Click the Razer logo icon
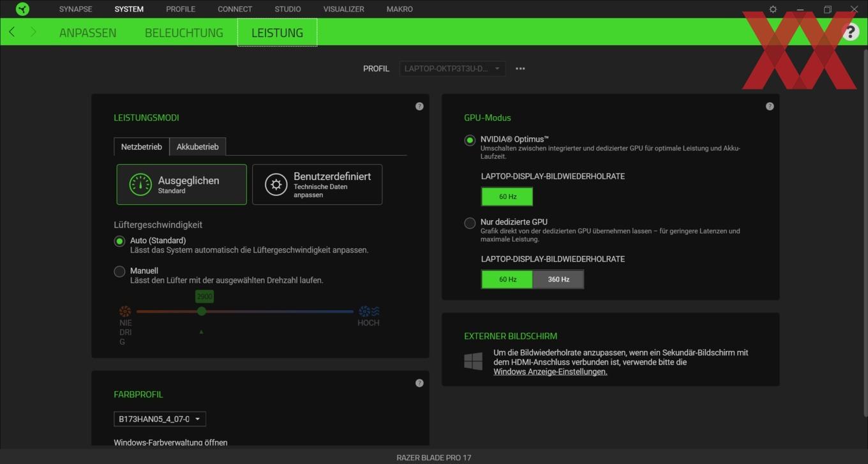 (22, 9)
